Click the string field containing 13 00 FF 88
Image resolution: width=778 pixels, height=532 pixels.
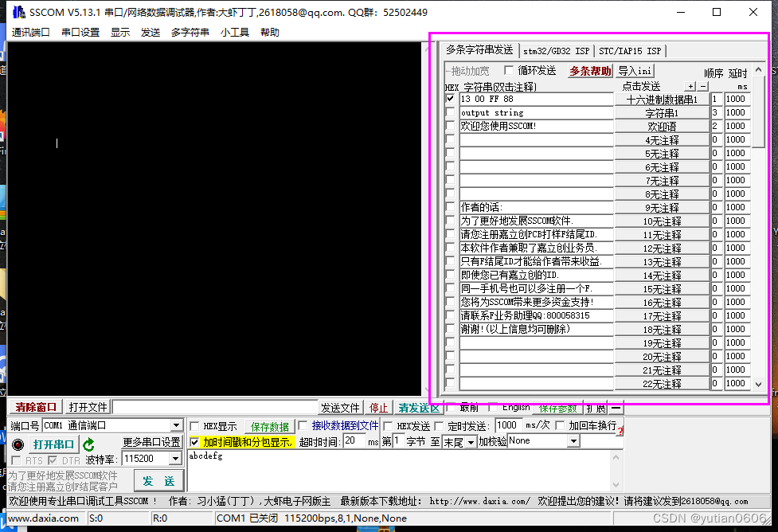[x=537, y=99]
